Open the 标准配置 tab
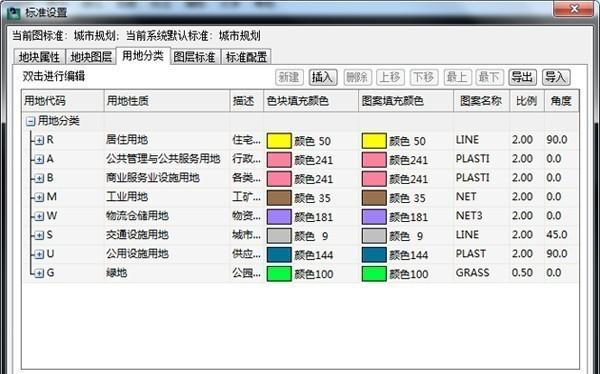The width and height of the screenshot is (600, 374). pyautogui.click(x=246, y=57)
